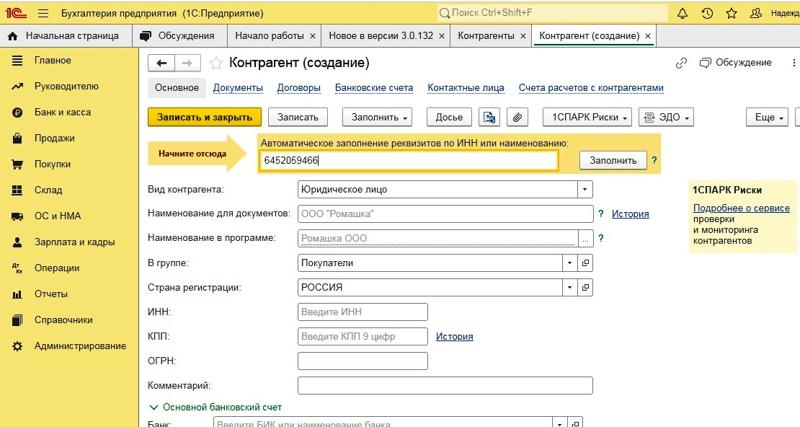Viewport: 800px width, 427px height.
Task: Click the 1C logo icon
Action: [16, 13]
